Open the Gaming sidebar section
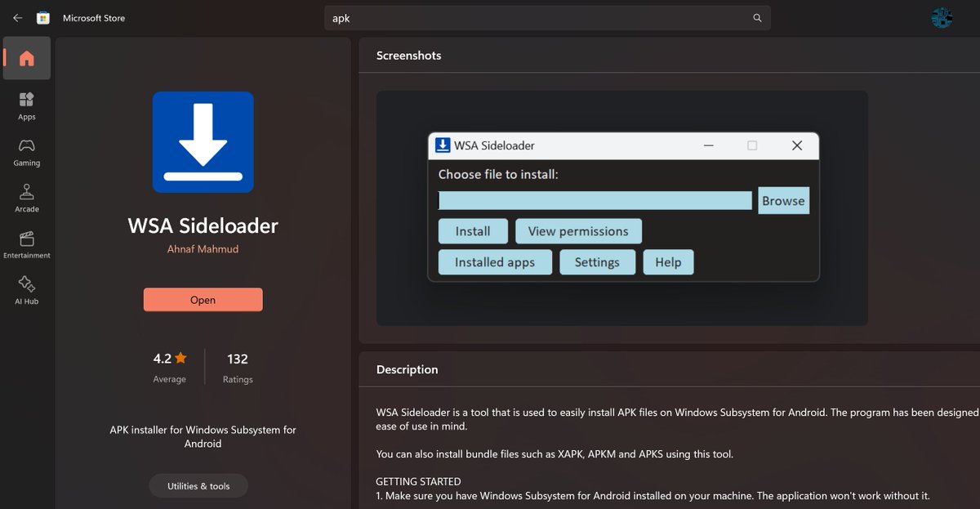 27,152
